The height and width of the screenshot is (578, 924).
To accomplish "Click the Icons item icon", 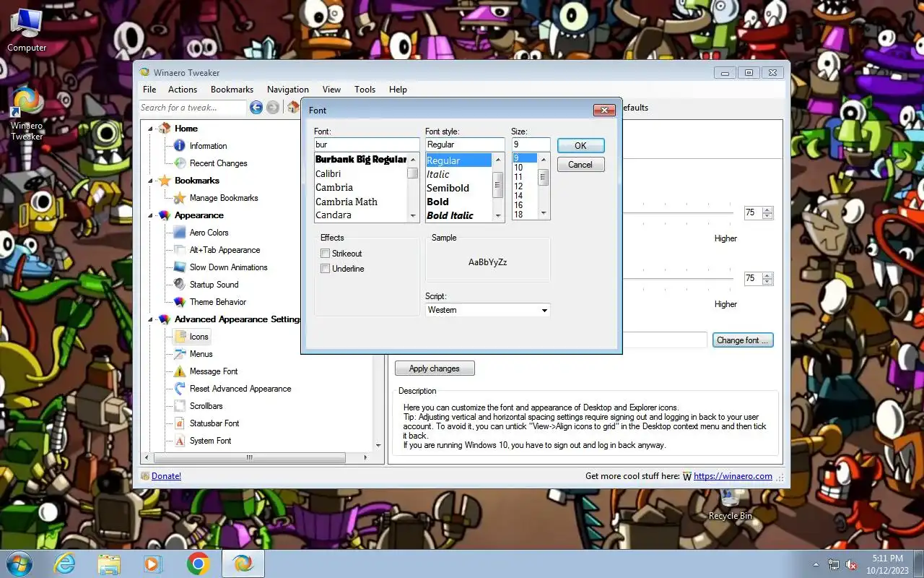I will click(x=180, y=337).
